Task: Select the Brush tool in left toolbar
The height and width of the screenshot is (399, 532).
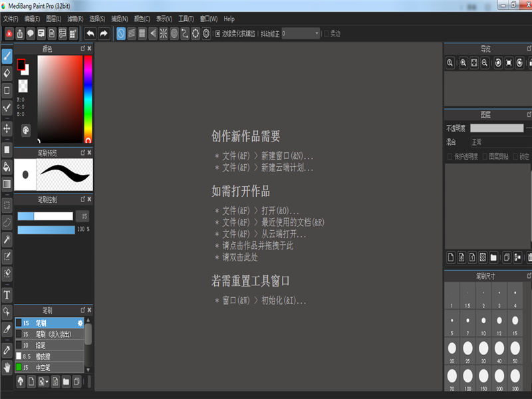Action: tap(7, 57)
